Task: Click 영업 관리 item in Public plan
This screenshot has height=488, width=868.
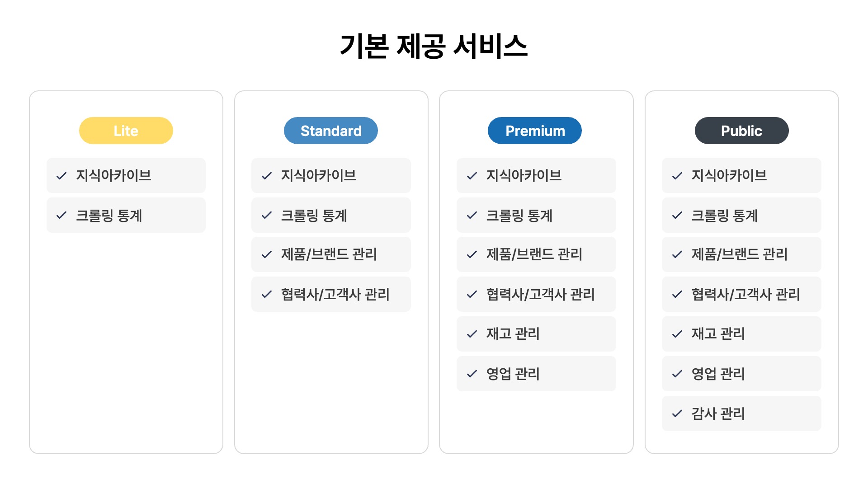Action: pos(741,374)
